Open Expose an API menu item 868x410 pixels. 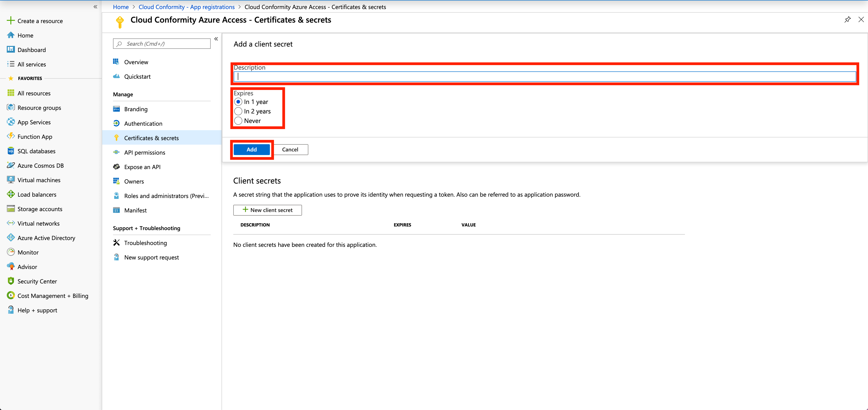click(x=162, y=167)
